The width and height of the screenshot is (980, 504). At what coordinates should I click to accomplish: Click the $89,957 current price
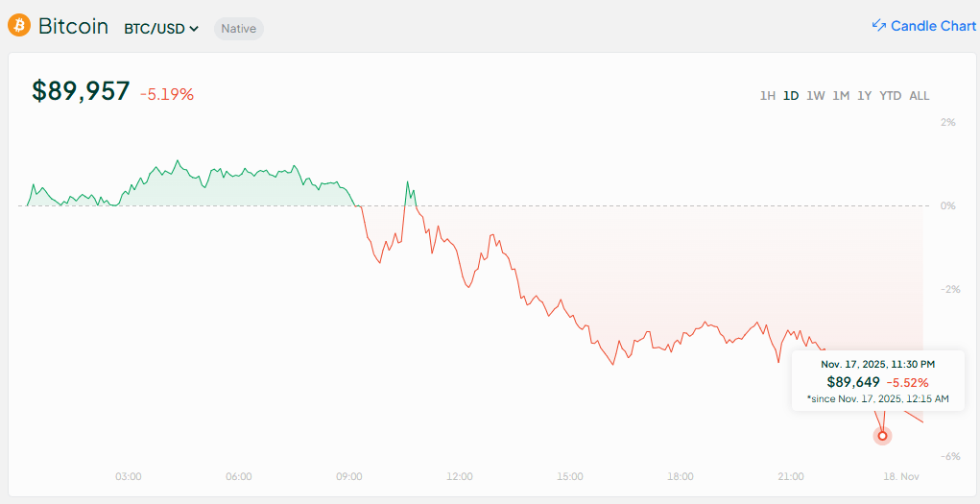(x=81, y=91)
